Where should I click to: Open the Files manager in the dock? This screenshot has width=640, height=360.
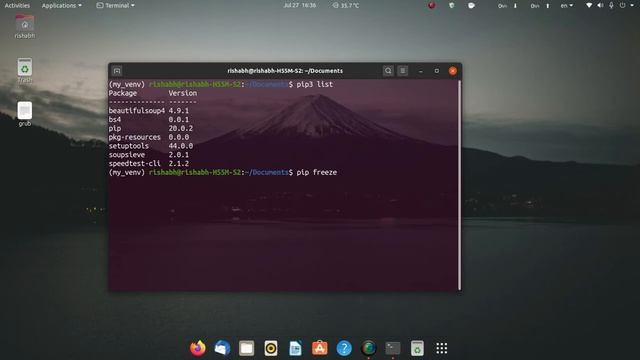coord(247,348)
